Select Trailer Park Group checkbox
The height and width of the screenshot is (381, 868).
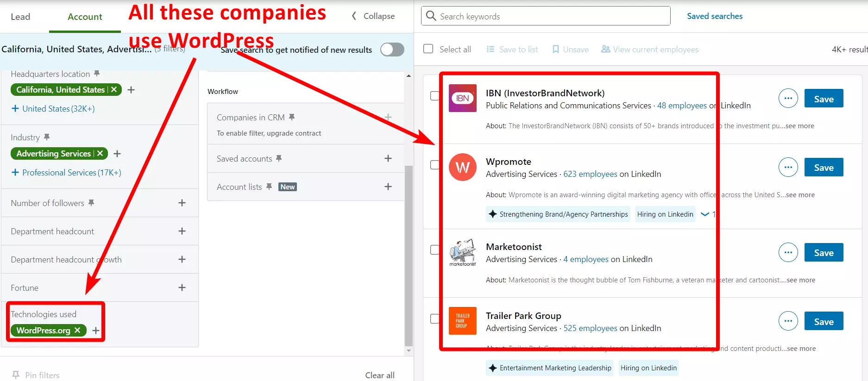click(x=435, y=319)
